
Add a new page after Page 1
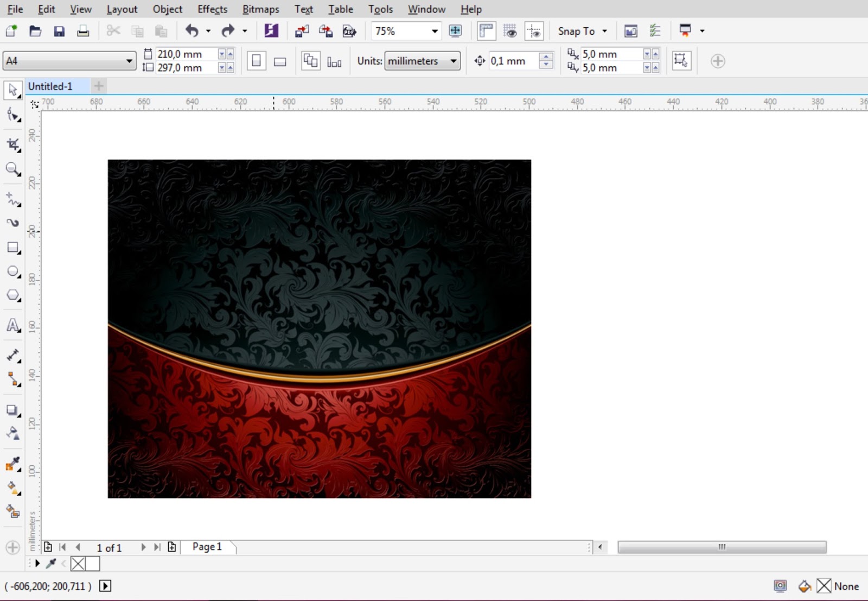tap(172, 547)
